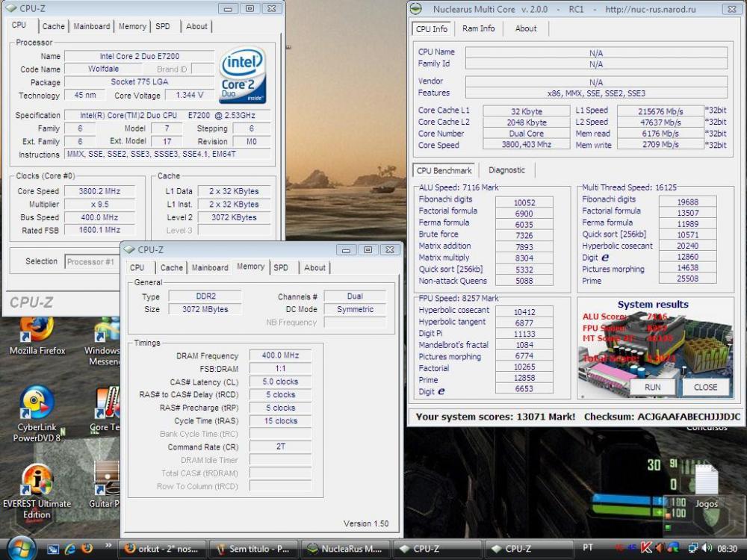The width and height of the screenshot is (747, 560).
Task: Open Ram Info tab in Nuclearus
Action: 478,28
